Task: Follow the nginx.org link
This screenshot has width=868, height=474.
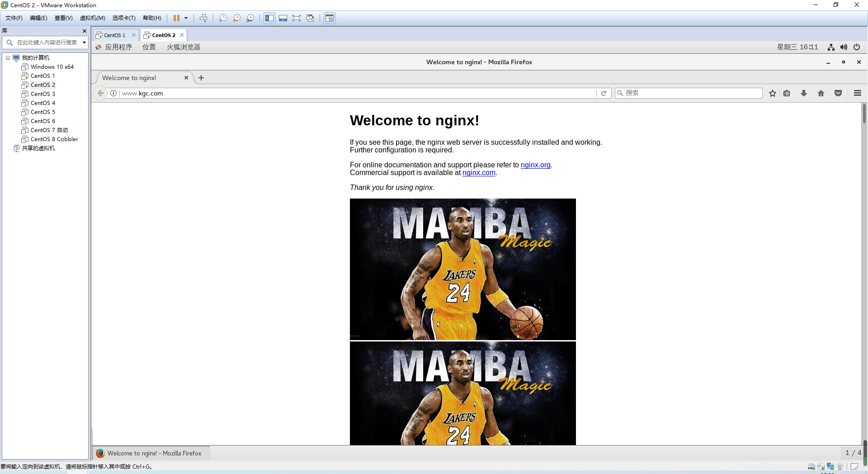Action: (x=535, y=165)
